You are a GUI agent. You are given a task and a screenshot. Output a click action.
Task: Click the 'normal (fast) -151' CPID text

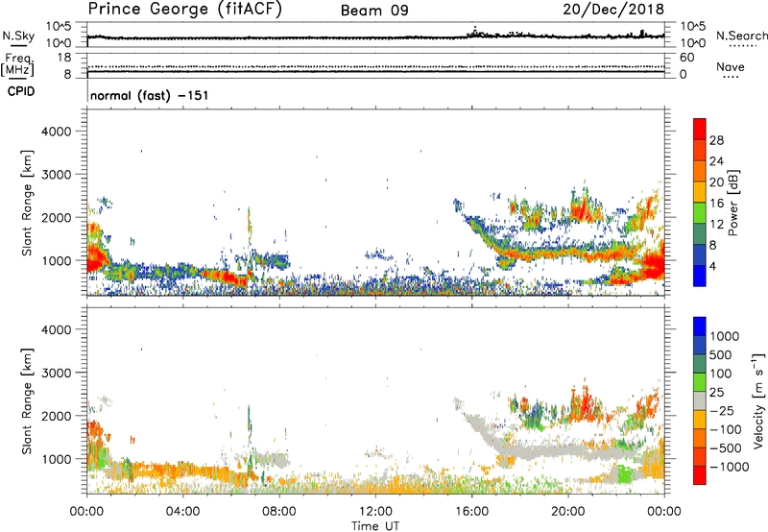coord(150,95)
